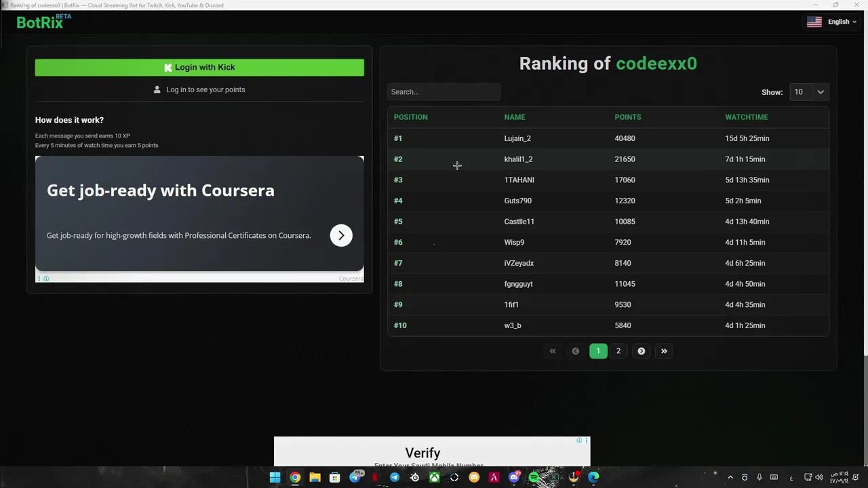This screenshot has height=488, width=868.
Task: Click the Verify banner ad
Action: coord(432,452)
